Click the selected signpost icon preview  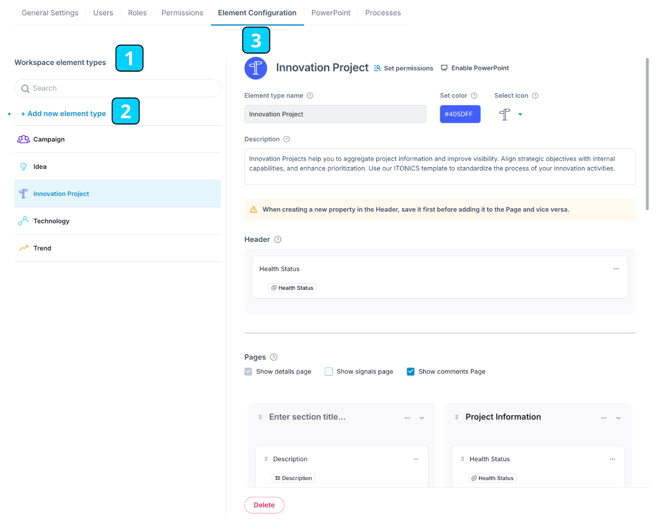pyautogui.click(x=505, y=115)
